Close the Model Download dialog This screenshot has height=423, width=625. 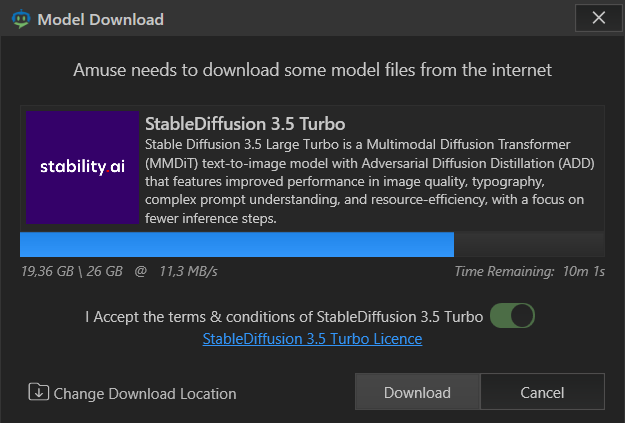598,18
